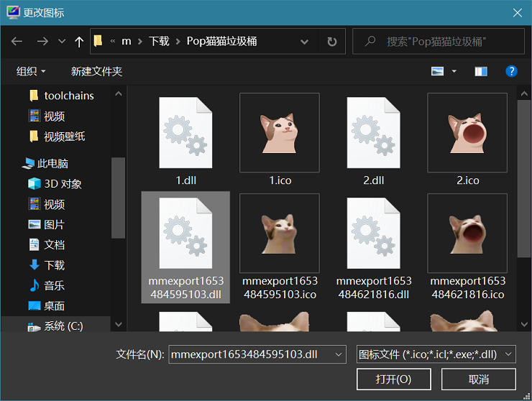Open the file type filter dropdown
This screenshot has height=401, width=532.
436,354
